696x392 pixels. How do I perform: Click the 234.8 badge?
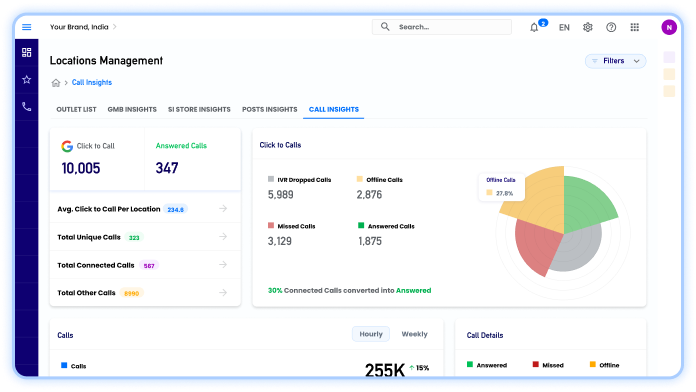pos(175,210)
